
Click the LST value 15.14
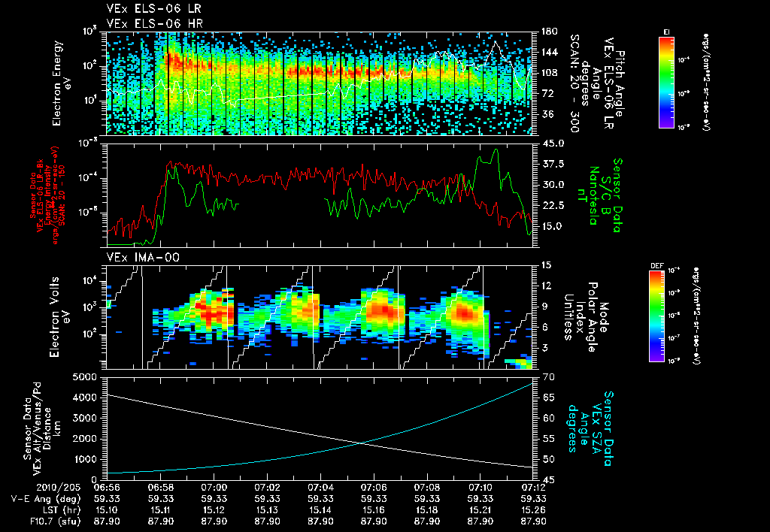(320, 511)
